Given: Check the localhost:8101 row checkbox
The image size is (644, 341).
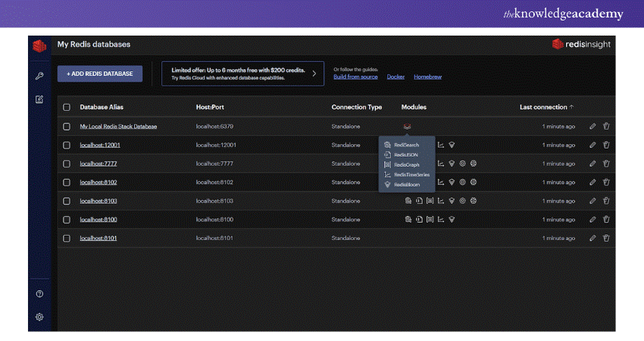Looking at the screenshot, I should [x=67, y=238].
